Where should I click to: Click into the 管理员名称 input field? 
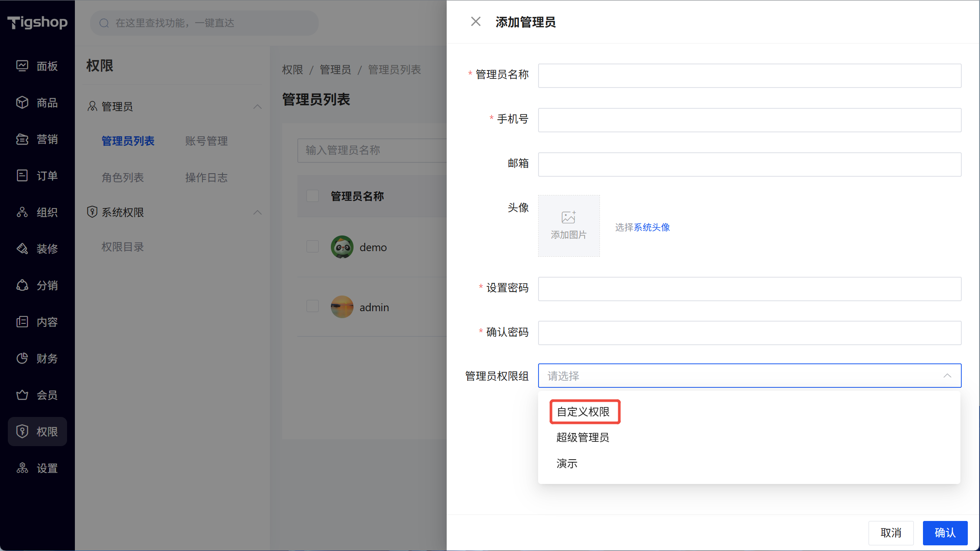[x=749, y=76]
